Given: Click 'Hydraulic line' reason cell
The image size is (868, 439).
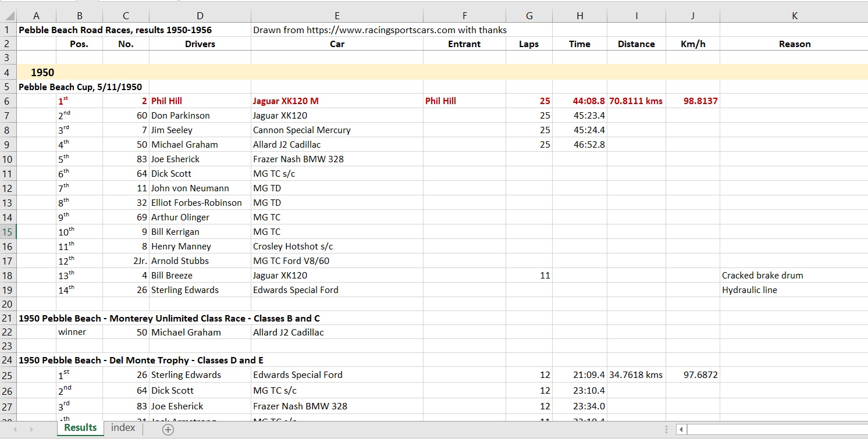Looking at the screenshot, I should pyautogui.click(x=794, y=290).
